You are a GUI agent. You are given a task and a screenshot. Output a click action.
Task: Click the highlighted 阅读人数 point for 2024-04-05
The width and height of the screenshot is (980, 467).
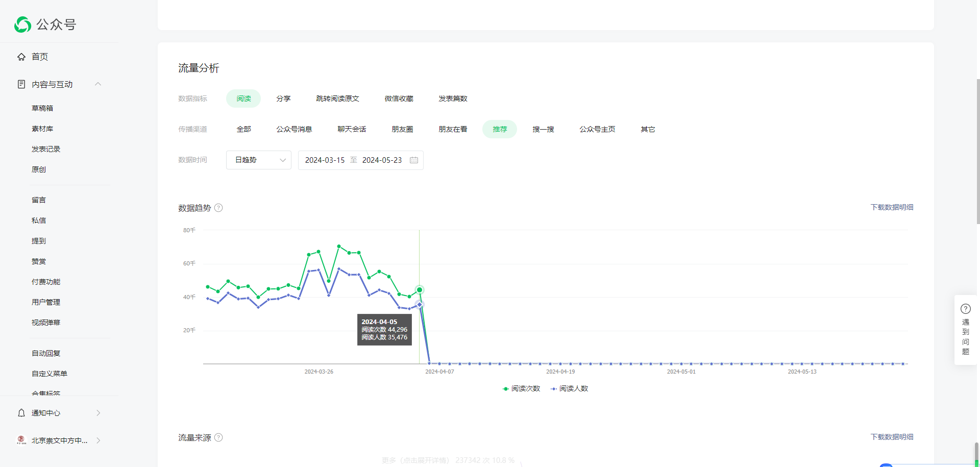click(420, 305)
